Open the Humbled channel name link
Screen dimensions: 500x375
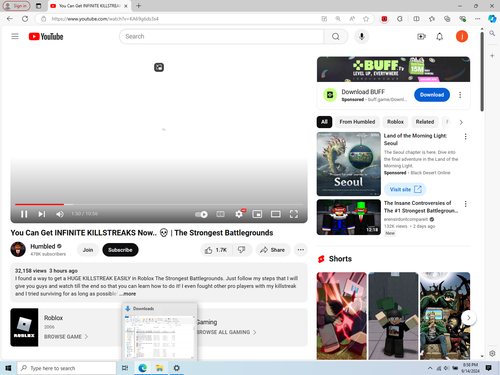(x=43, y=246)
